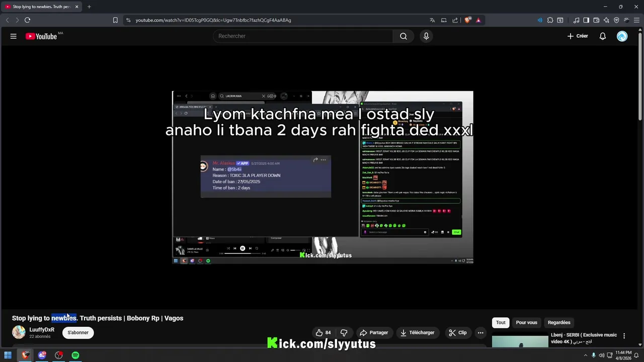
Task: Show hidden tray icons chevron
Action: [585, 355]
